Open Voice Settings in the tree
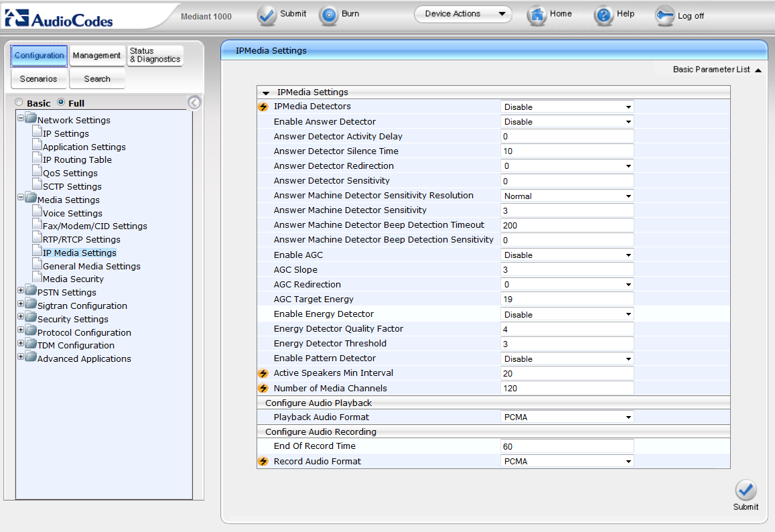 pyautogui.click(x=72, y=214)
